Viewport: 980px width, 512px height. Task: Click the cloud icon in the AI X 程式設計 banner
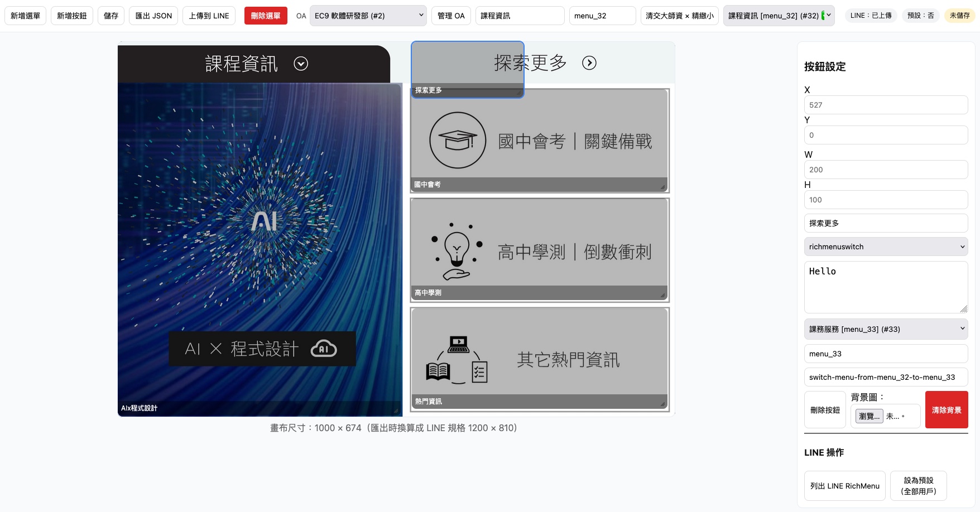coord(324,348)
